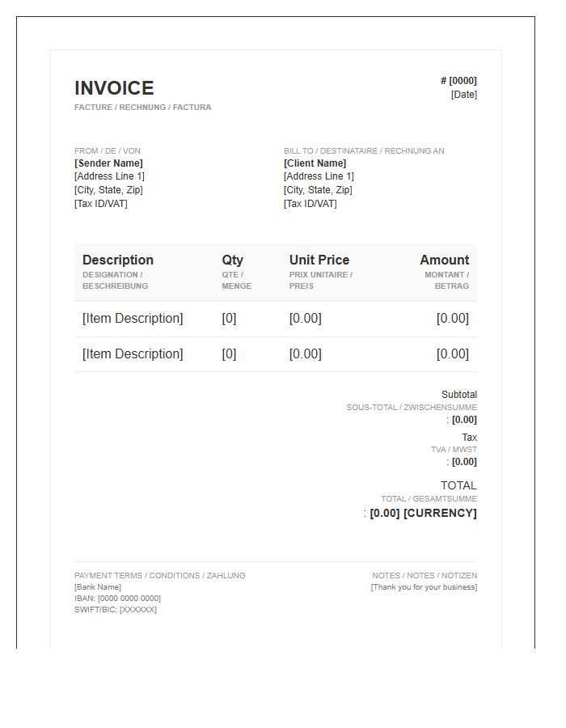Image resolution: width=566 pixels, height=728 pixels.
Task: Click the 'Subtotal' label
Action: point(459,395)
